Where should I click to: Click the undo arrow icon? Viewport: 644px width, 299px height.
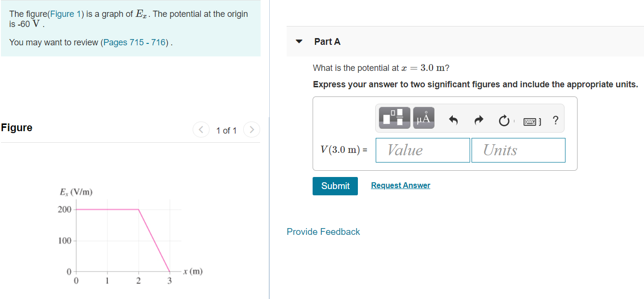point(453,120)
